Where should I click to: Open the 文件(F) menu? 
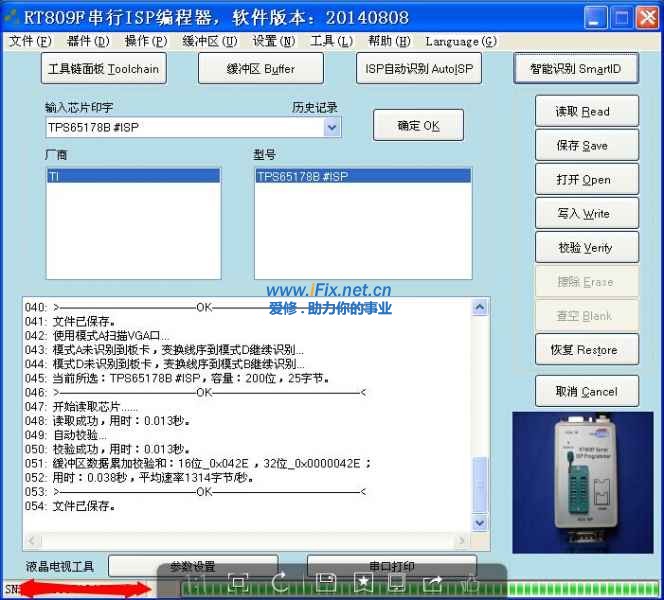pos(30,41)
